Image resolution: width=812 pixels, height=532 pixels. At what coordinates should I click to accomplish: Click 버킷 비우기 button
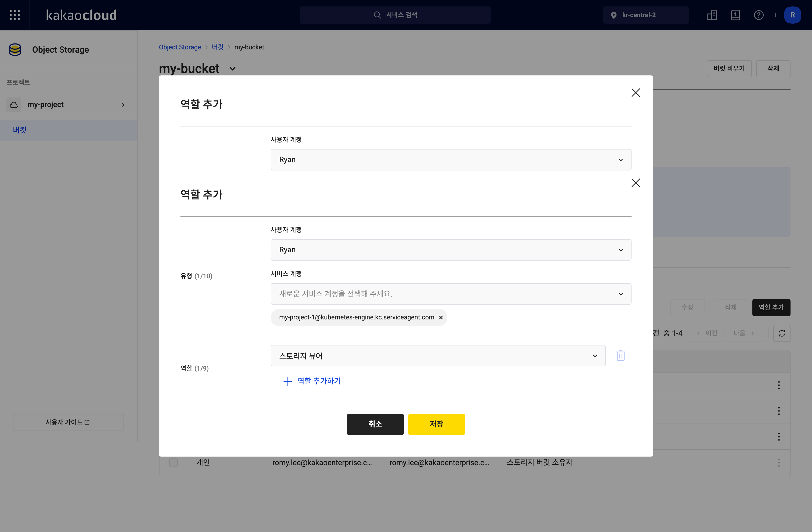coord(729,68)
